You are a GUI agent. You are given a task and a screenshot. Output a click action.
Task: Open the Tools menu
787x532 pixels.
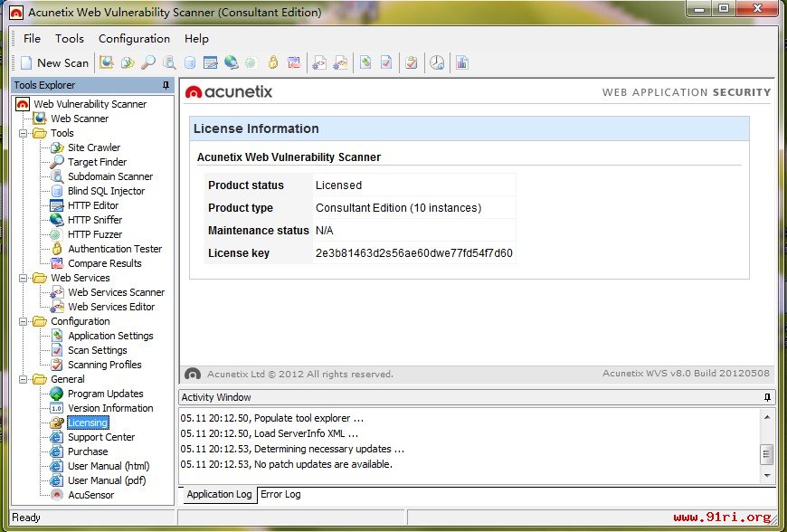(x=70, y=39)
